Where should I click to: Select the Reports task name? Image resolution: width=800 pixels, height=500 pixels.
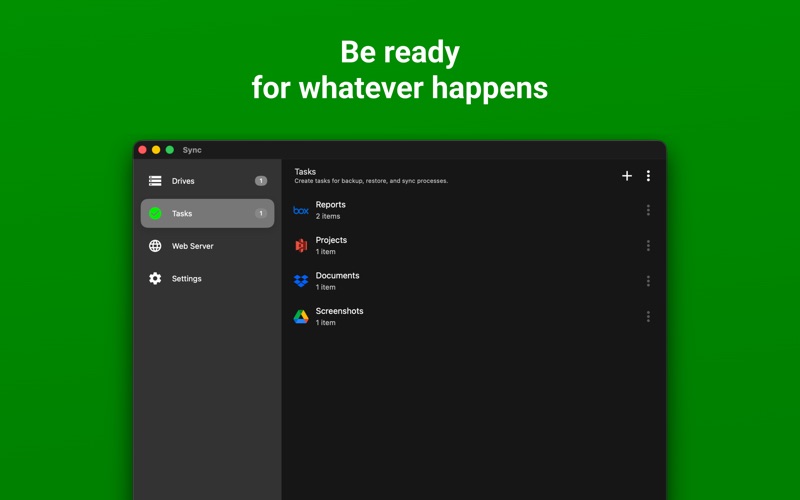pyautogui.click(x=331, y=205)
